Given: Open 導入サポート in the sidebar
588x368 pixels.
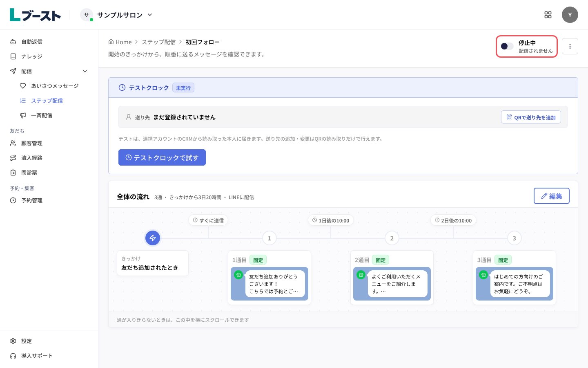Looking at the screenshot, I should click(49, 356).
